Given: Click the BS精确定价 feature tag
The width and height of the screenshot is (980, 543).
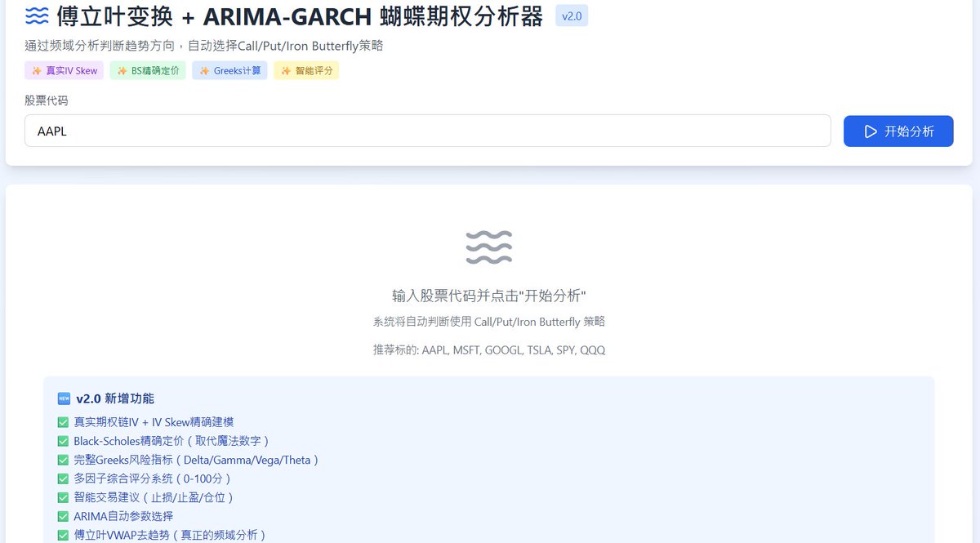Looking at the screenshot, I should click(148, 71).
